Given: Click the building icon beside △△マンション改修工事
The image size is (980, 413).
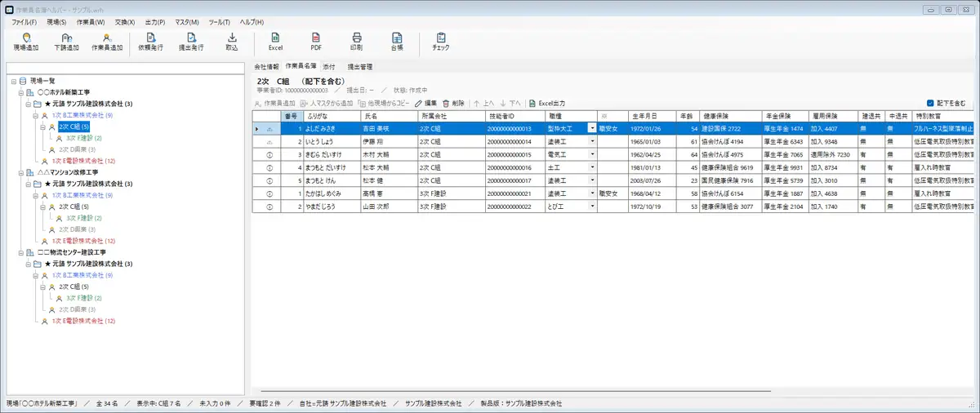Looking at the screenshot, I should click(30, 173).
